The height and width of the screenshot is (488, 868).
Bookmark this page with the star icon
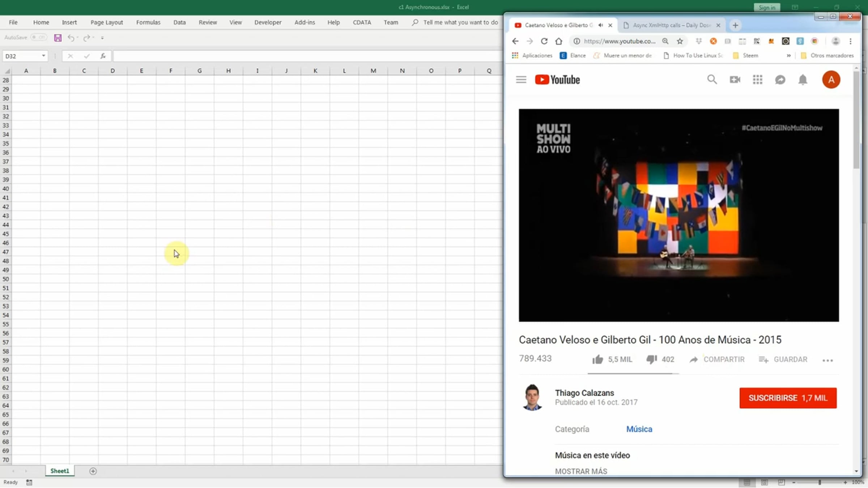[680, 41]
